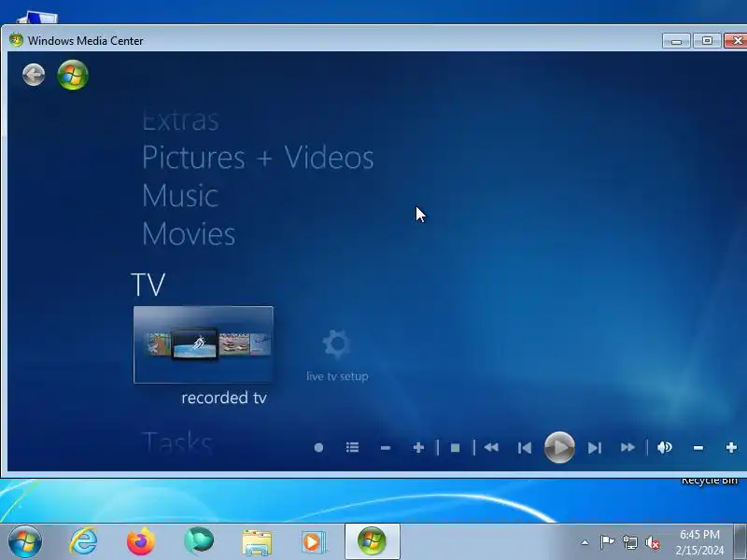Open the recorded tv tile
This screenshot has height=560, width=747.
204,344
